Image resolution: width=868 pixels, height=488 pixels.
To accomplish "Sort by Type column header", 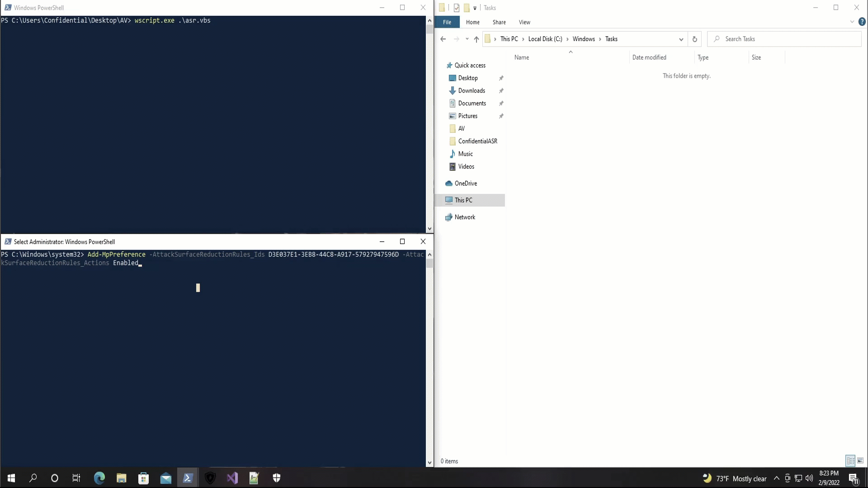I will (x=722, y=57).
